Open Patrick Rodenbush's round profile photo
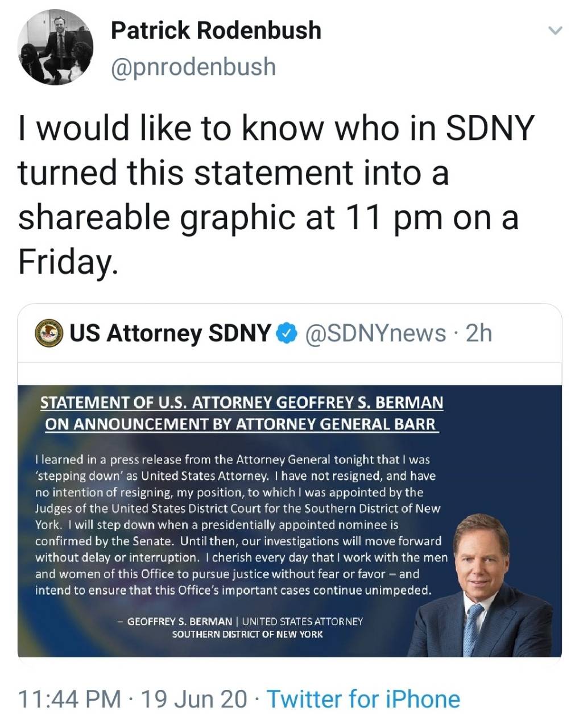This screenshot has width=571, height=728. (55, 47)
